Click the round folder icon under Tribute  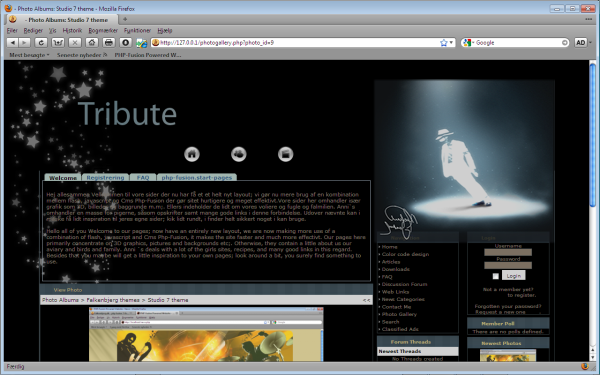[285, 154]
